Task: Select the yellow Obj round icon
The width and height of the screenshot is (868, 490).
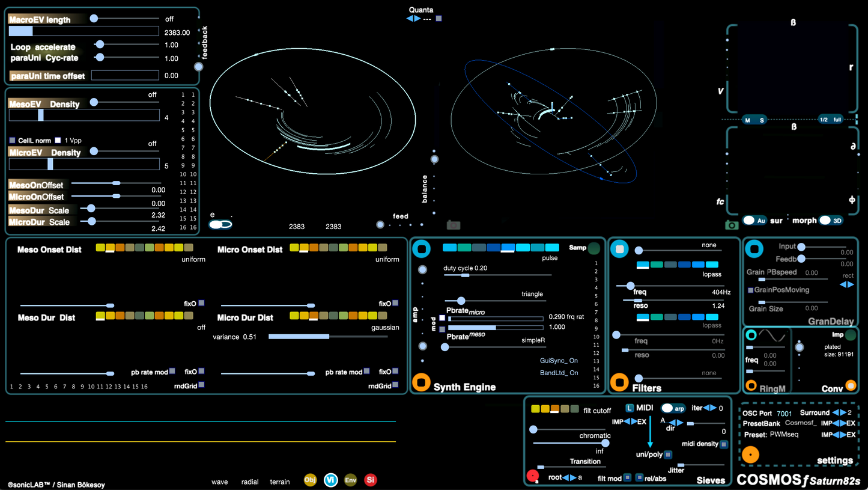Action: 310,480
